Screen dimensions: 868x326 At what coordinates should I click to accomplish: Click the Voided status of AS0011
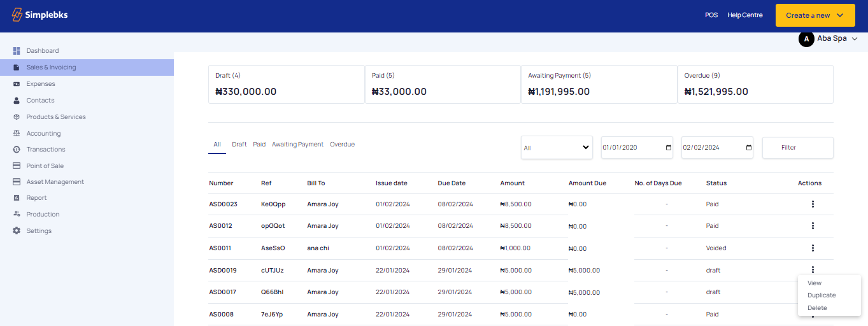pos(716,248)
